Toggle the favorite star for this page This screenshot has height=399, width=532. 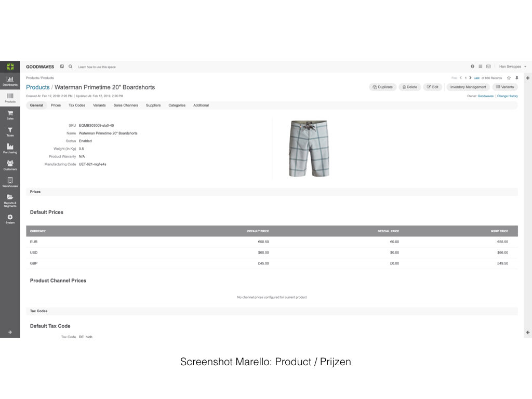[x=509, y=78]
